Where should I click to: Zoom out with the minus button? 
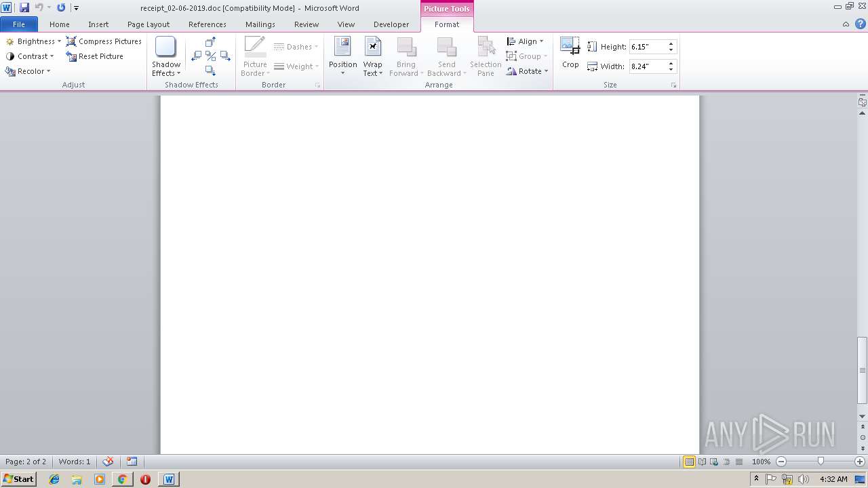[781, 462]
